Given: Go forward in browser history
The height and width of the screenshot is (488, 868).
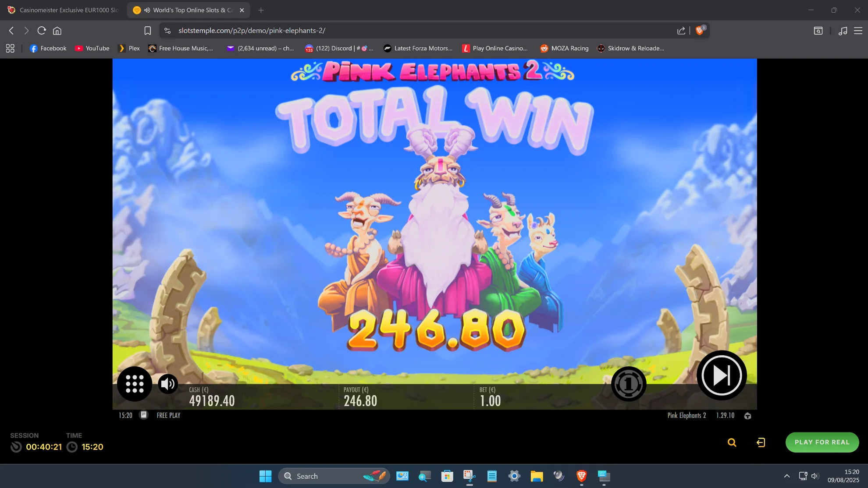Looking at the screenshot, I should [26, 31].
